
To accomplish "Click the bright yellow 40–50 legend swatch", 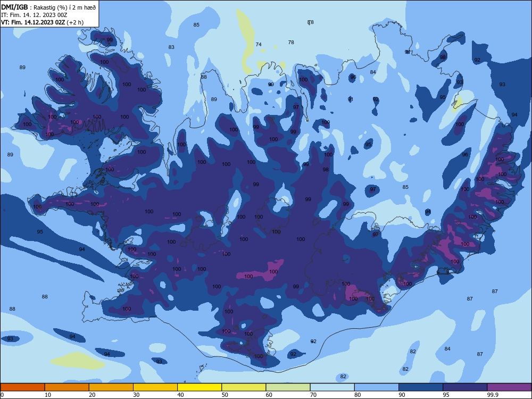I will tap(199, 387).
